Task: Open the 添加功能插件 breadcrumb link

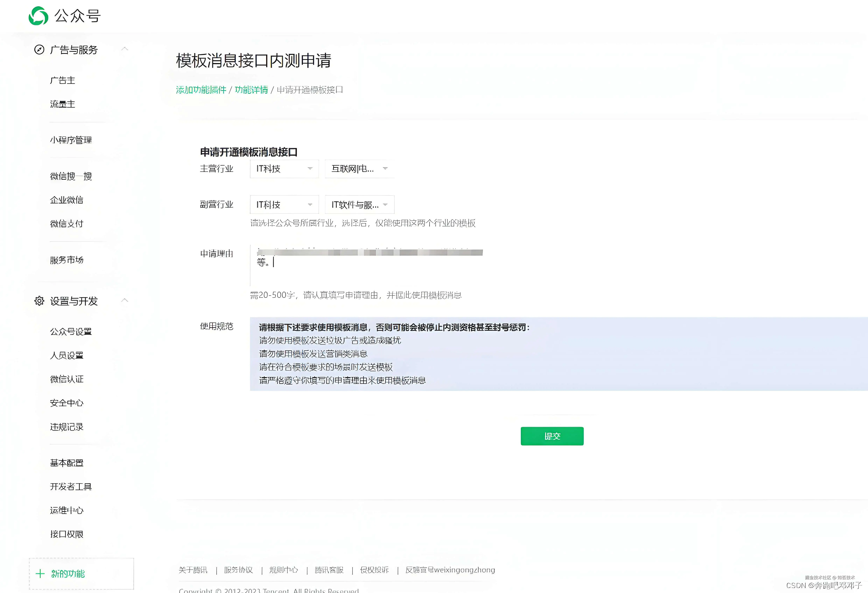Action: point(201,90)
